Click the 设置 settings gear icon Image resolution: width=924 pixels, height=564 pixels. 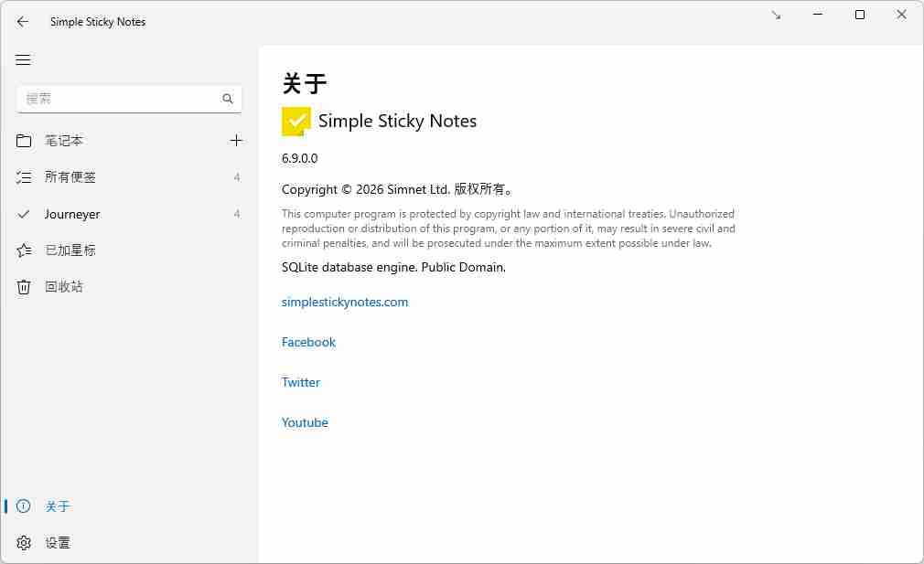tap(23, 542)
